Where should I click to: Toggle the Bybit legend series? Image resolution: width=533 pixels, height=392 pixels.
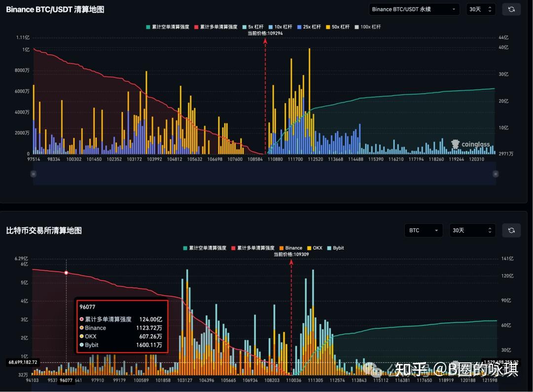[336, 248]
